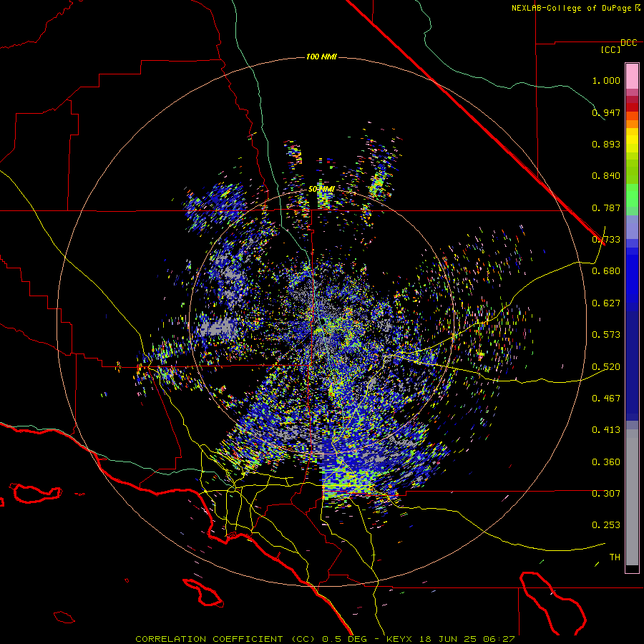Viewport: 644px width, 644px height.
Task: Click the 0.893 scale value
Action: (x=606, y=144)
